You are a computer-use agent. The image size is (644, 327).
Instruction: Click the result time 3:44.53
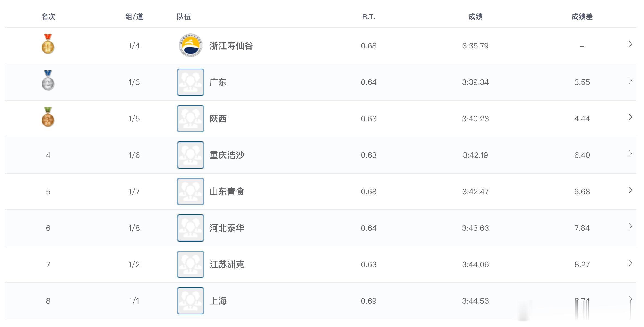coord(476,301)
